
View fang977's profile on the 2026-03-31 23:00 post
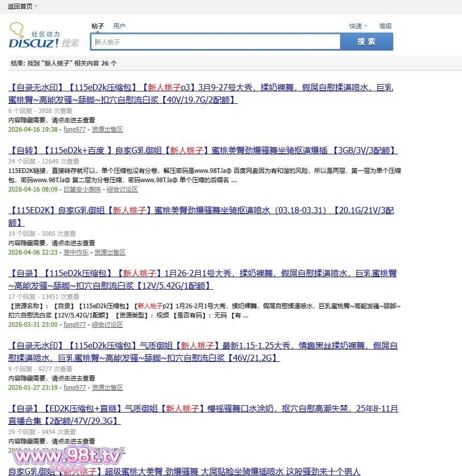click(74, 325)
